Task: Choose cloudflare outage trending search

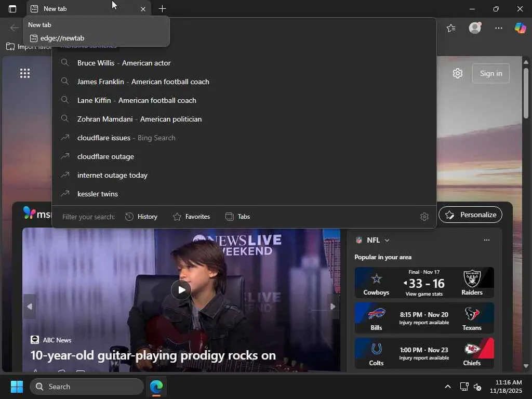Action: (244, 156)
